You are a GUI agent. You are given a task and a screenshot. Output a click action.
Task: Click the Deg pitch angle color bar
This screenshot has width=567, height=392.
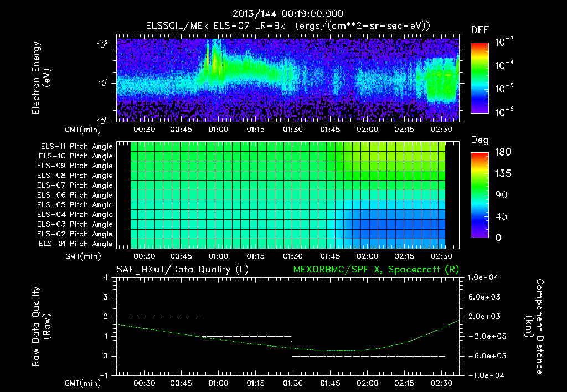(x=480, y=195)
